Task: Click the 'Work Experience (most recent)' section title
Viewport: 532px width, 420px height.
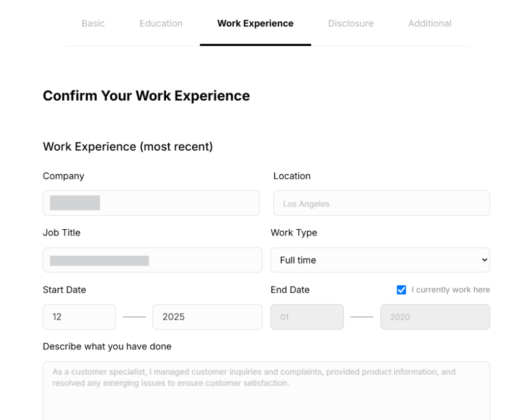Action: [128, 147]
